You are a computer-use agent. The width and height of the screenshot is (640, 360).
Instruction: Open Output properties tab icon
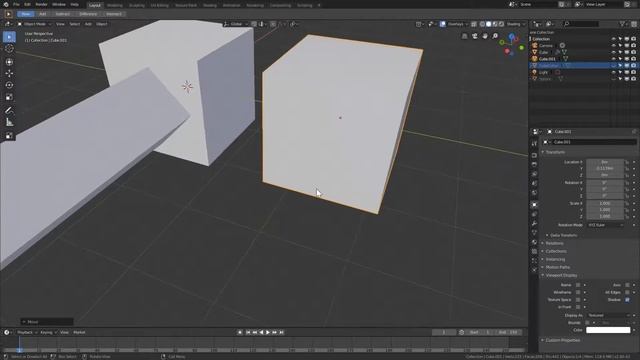click(534, 164)
